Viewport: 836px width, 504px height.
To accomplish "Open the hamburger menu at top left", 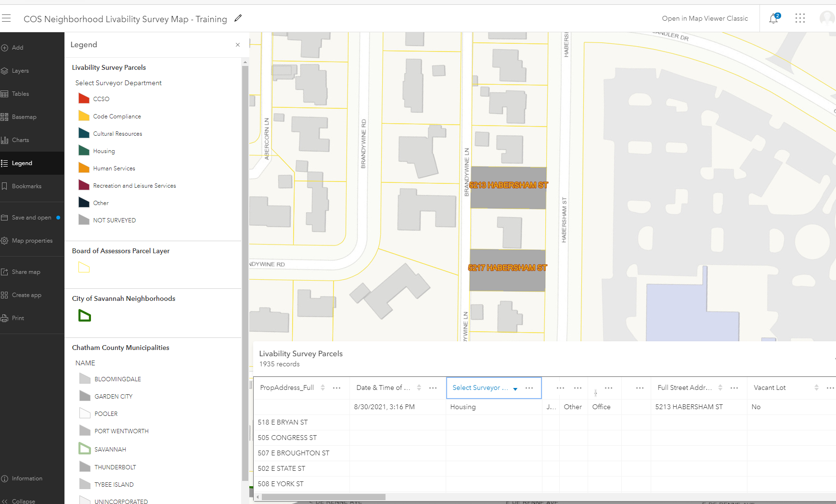I will pos(6,18).
